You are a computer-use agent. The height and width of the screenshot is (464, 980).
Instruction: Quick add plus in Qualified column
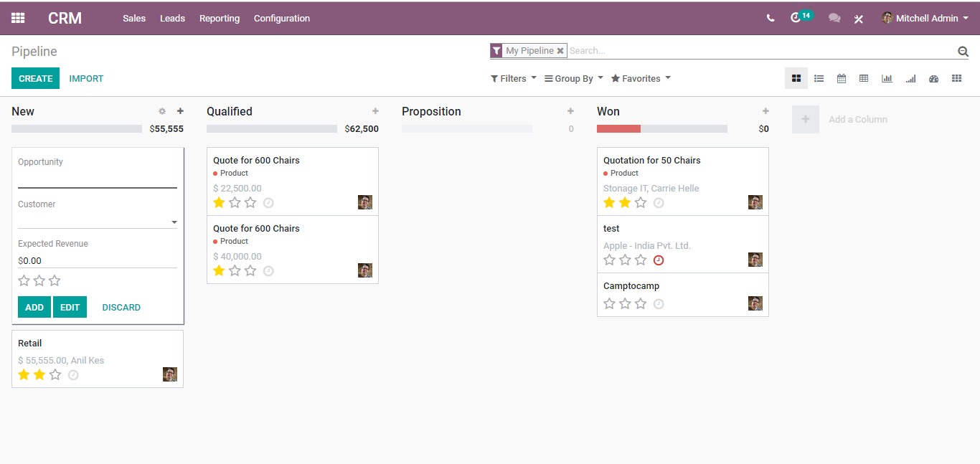pyautogui.click(x=375, y=111)
